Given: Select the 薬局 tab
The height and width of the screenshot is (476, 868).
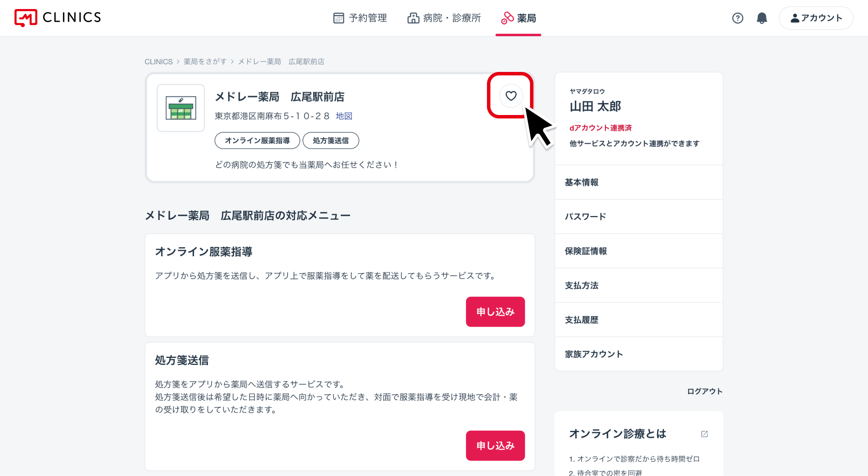Looking at the screenshot, I should 518,18.
